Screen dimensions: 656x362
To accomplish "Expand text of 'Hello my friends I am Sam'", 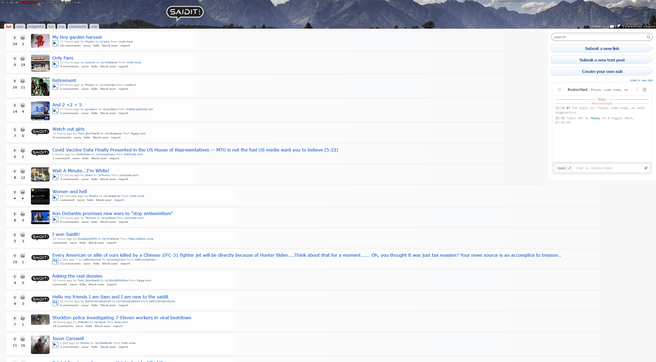I will coord(55,303).
